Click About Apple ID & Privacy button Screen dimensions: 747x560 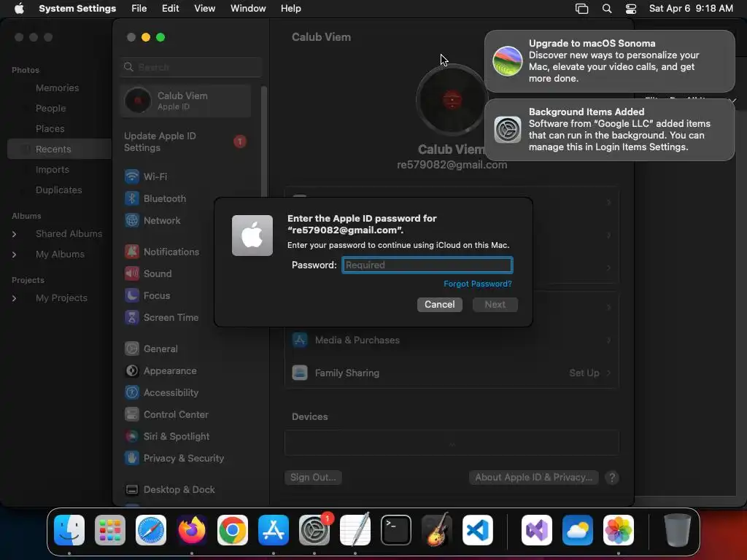[x=533, y=478]
